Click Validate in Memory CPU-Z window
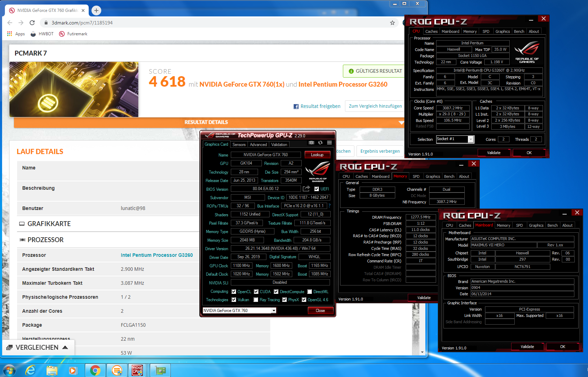The width and height of the screenshot is (588, 377). (x=424, y=298)
